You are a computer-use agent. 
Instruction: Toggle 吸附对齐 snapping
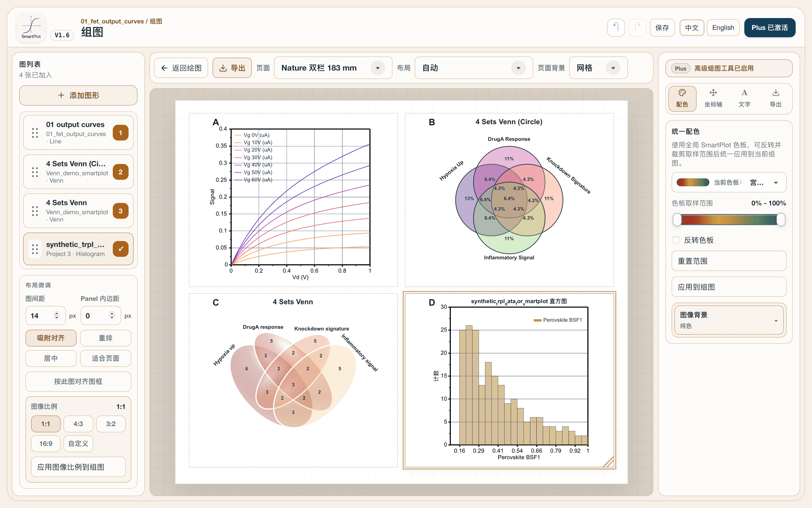51,338
